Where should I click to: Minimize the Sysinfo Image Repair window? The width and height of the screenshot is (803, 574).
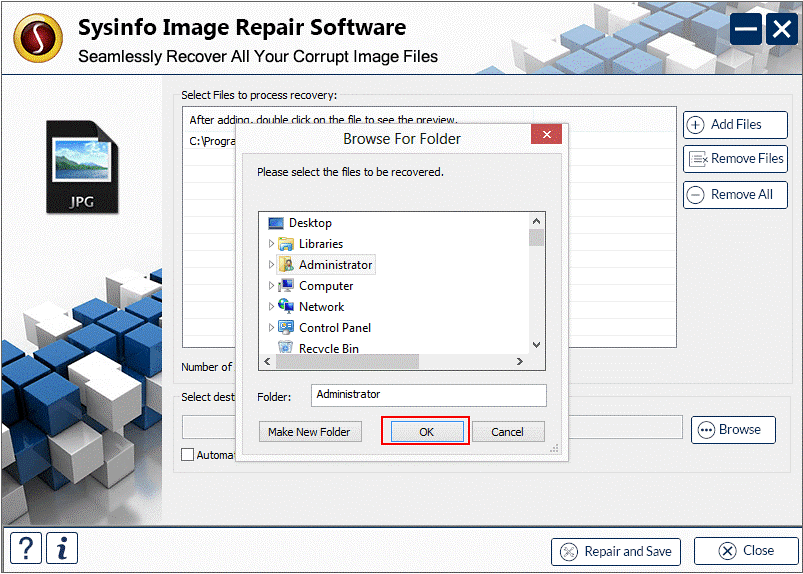745,29
